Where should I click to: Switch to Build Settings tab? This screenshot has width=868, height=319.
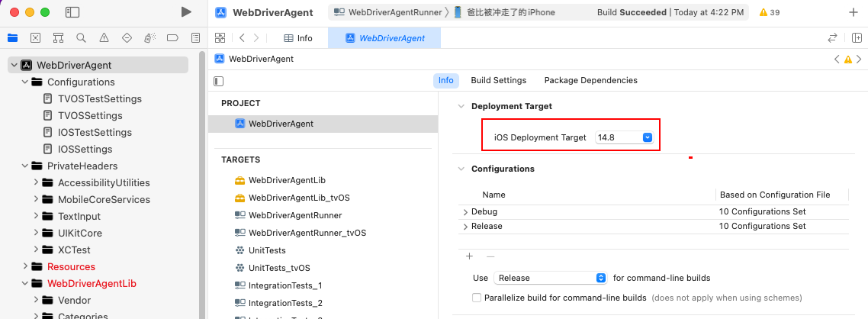[498, 80]
